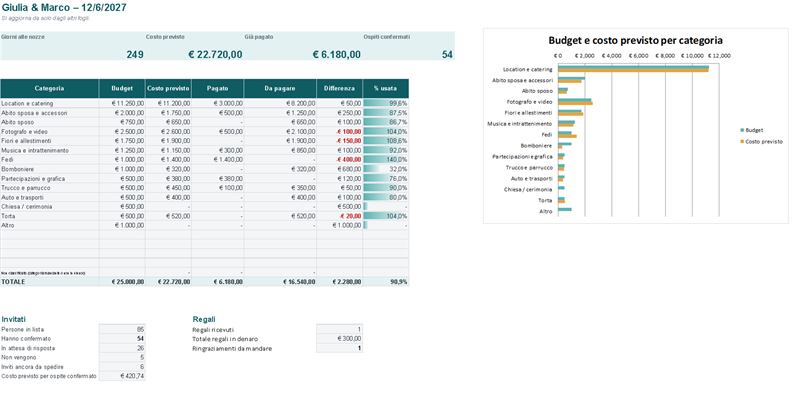Select the 140,0% usage for Fedi

click(x=386, y=160)
